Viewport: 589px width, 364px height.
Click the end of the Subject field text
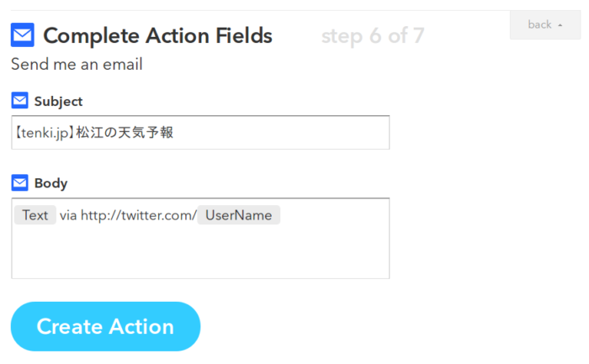coord(174,133)
